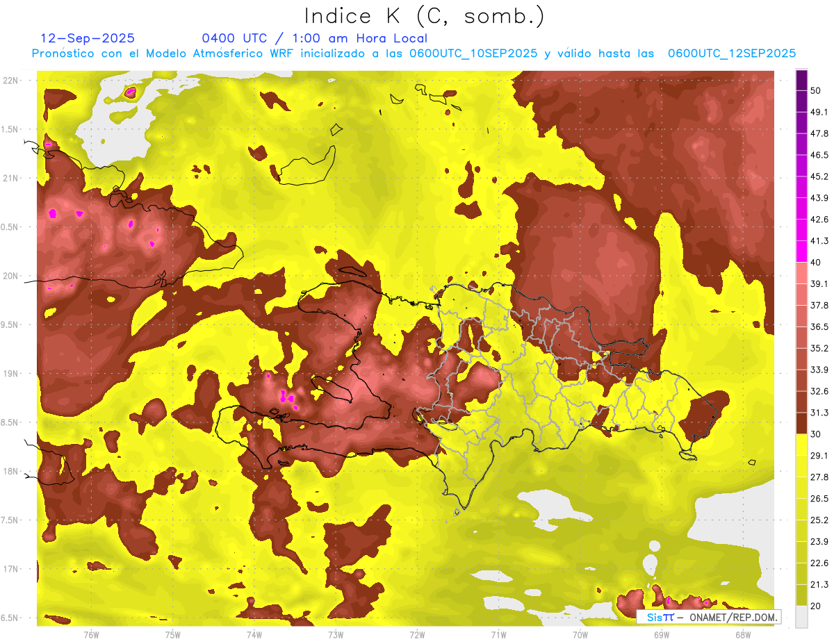
Task: Click the gray swatch below 20 in legend
Action: tap(801, 617)
